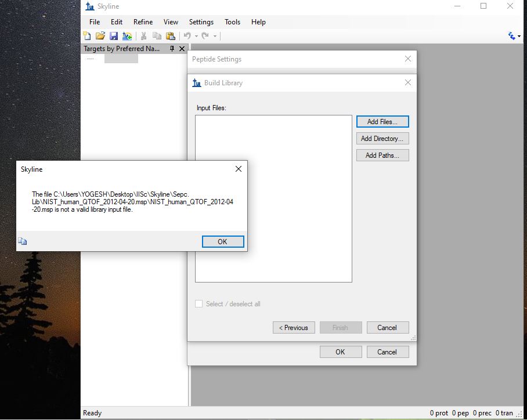This screenshot has height=420, width=527.
Task: Click the tools icon at toolbar right
Action: pyautogui.click(x=511, y=35)
